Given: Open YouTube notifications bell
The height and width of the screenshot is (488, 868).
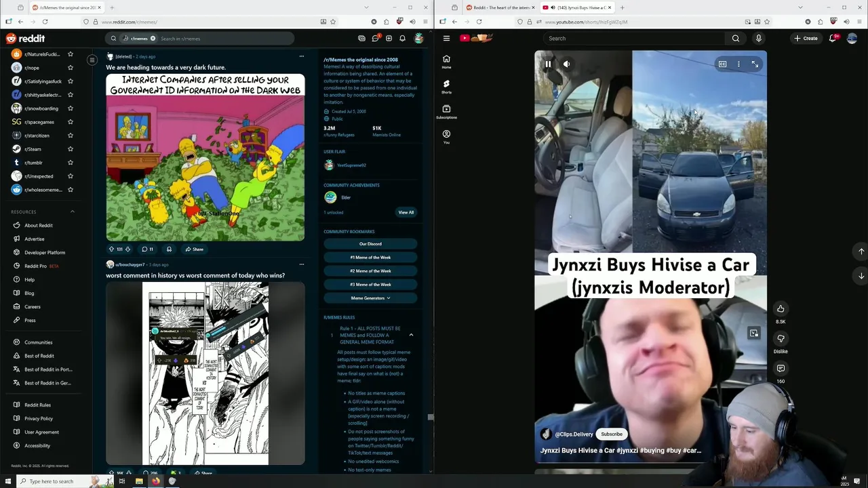Looking at the screenshot, I should pos(833,39).
